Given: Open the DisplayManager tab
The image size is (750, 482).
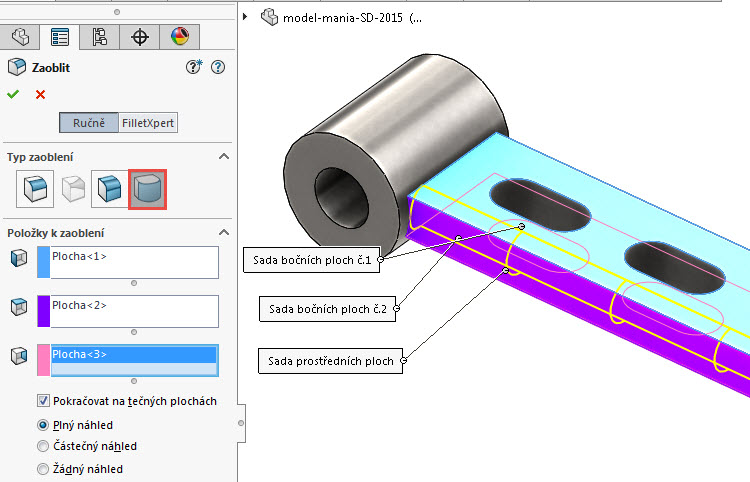Looking at the screenshot, I should (180, 37).
